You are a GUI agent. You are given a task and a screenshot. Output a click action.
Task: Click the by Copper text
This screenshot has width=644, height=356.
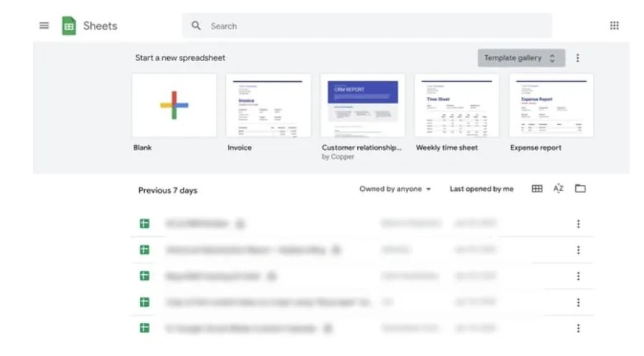(x=338, y=156)
